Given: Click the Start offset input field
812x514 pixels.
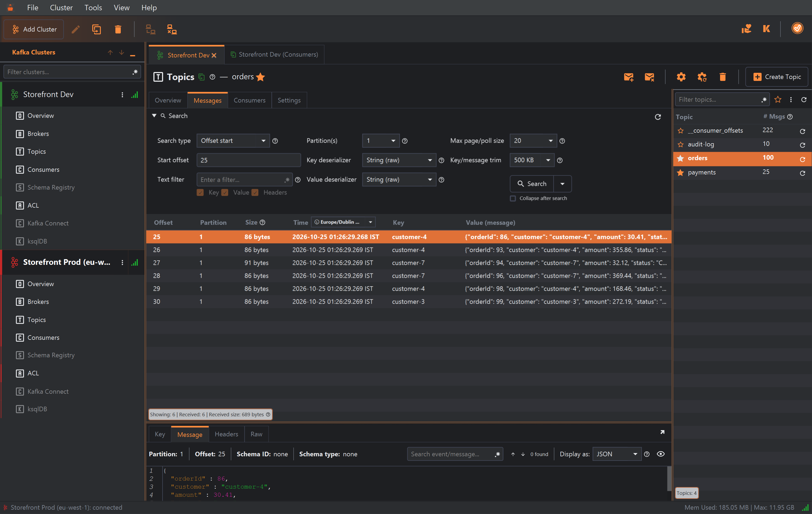Looking at the screenshot, I should (x=249, y=160).
